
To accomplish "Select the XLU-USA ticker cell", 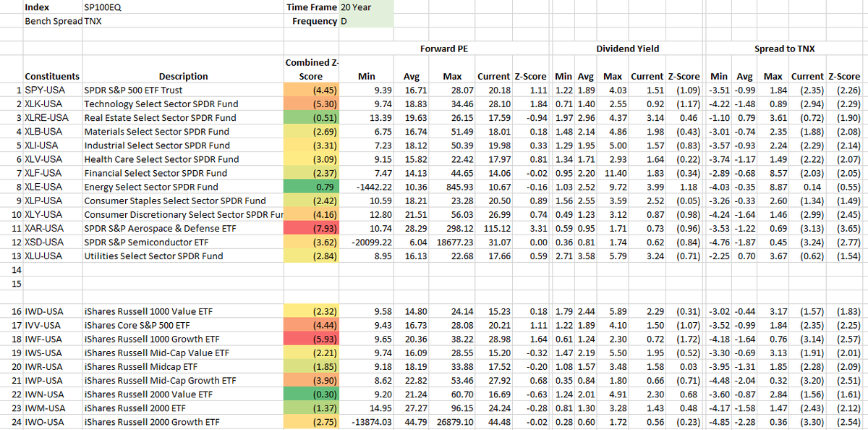I will tap(53, 255).
